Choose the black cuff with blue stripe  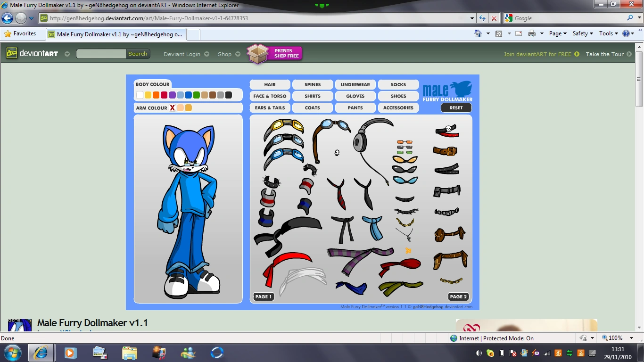click(x=266, y=218)
